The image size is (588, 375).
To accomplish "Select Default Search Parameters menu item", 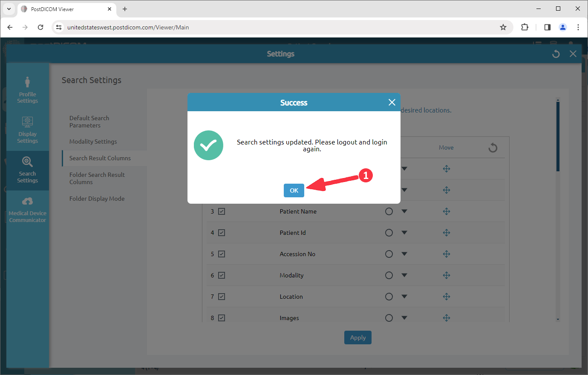I will 89,121.
